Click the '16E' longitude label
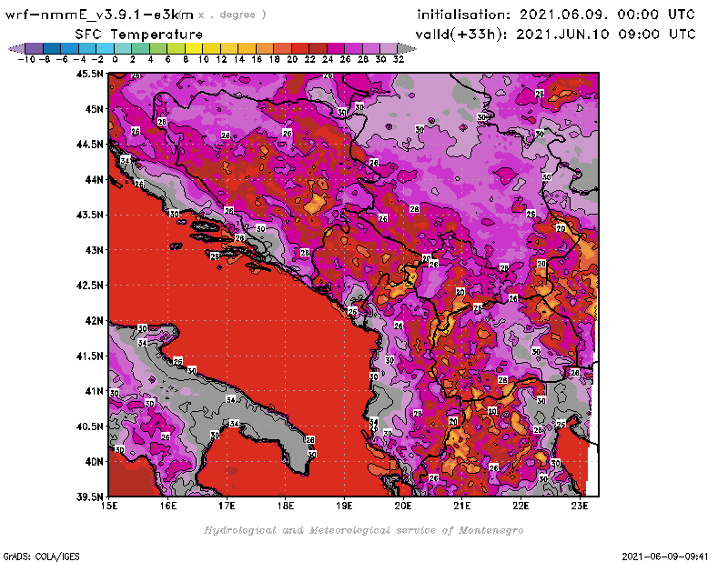The width and height of the screenshot is (728, 562). (x=168, y=506)
